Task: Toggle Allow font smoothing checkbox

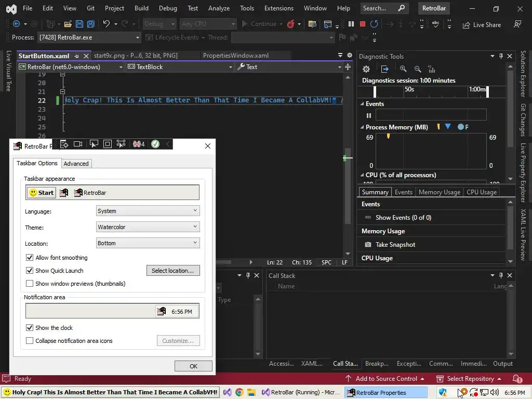Action: click(x=30, y=258)
